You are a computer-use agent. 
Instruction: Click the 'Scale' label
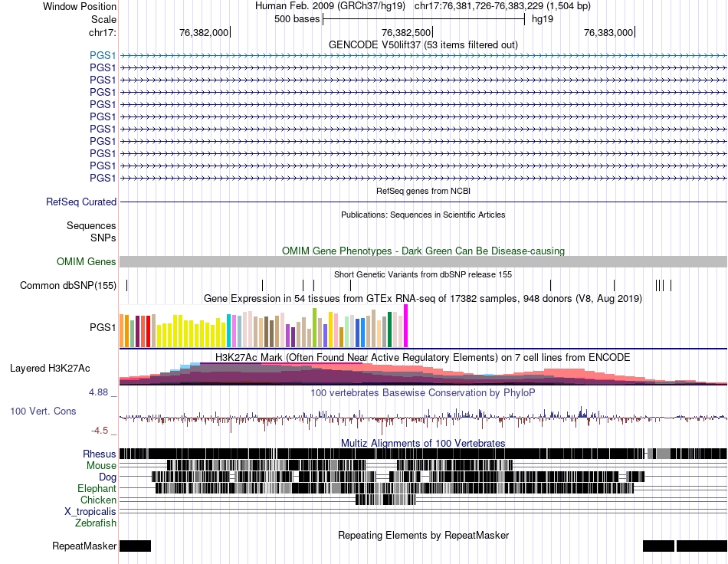click(x=103, y=19)
